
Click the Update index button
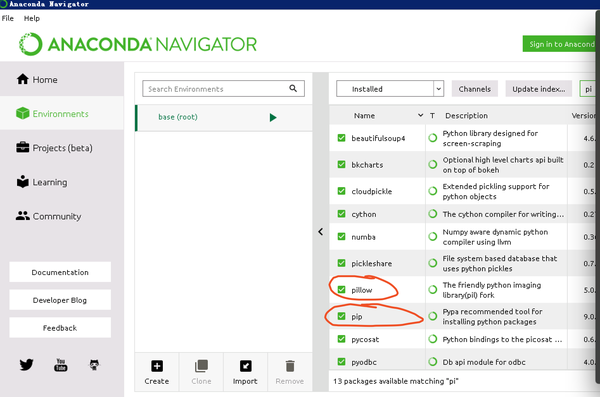pos(539,89)
